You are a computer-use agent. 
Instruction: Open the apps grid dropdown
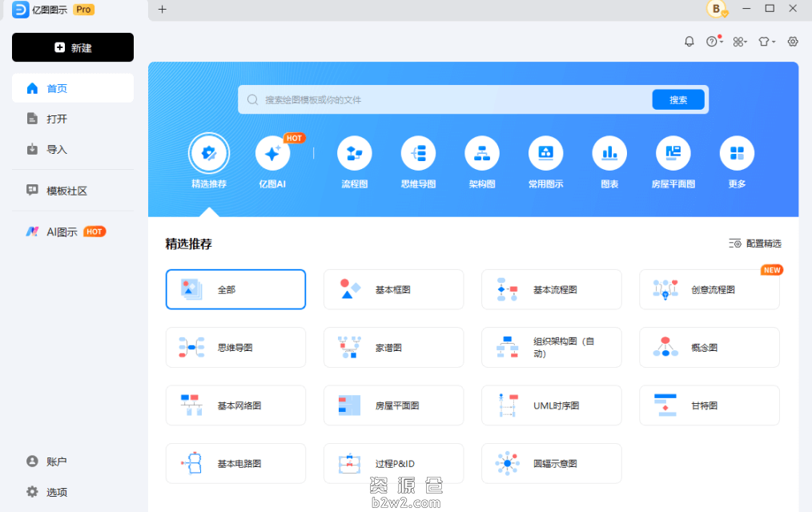(740, 42)
